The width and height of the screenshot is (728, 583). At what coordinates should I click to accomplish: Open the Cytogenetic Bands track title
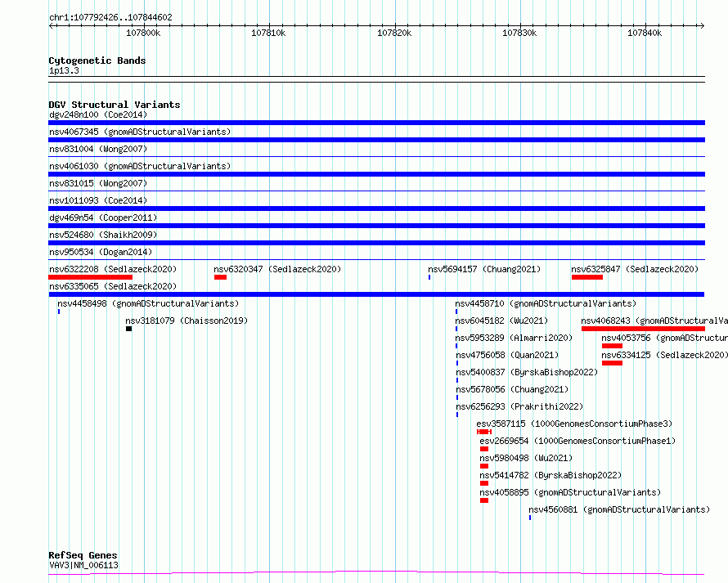coord(97,61)
